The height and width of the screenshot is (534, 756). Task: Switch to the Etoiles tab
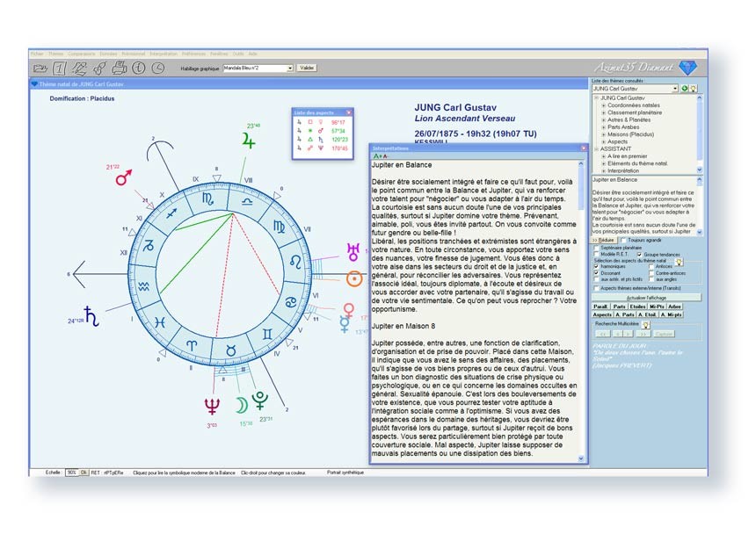637,306
